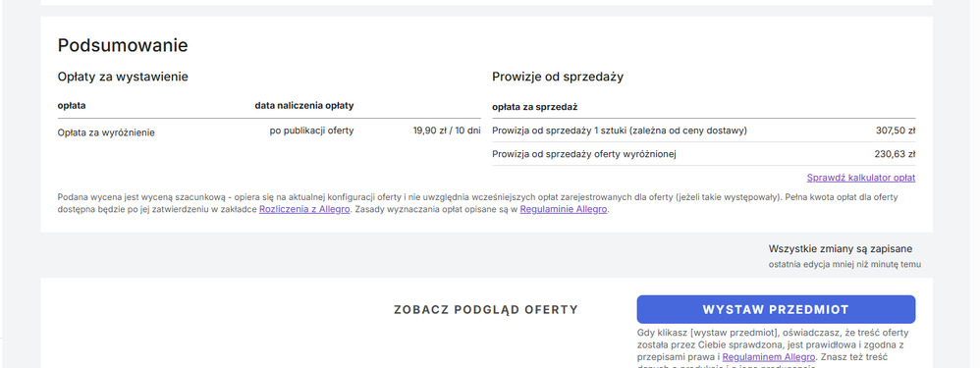Select Prowizja od sprzedaży 1 sztuki row
This screenshot has width=980, height=368.
click(704, 131)
